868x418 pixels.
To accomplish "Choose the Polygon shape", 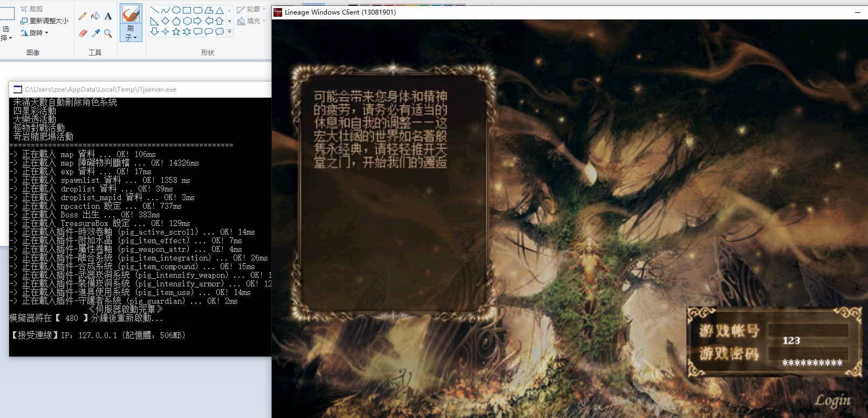I will point(209,10).
